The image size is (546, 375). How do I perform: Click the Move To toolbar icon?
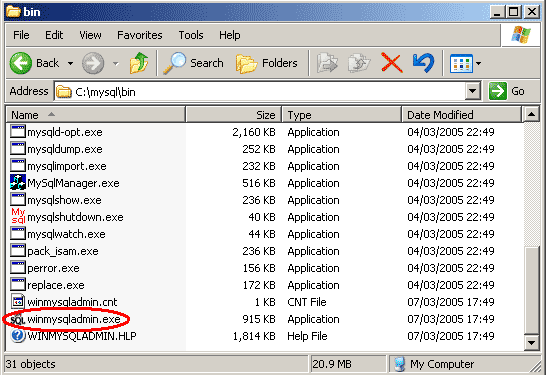point(327,63)
